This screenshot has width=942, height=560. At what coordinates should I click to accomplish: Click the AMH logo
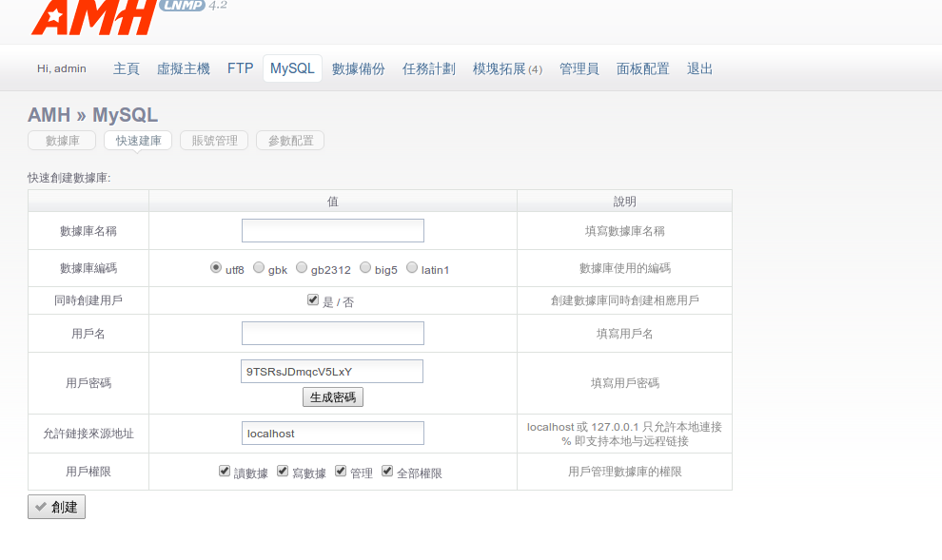[93, 16]
